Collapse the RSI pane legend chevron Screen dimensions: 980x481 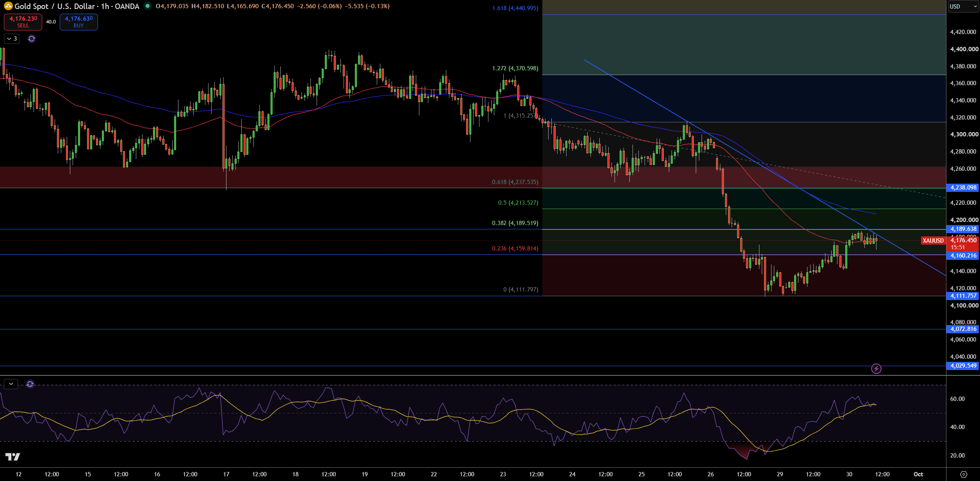click(11, 384)
